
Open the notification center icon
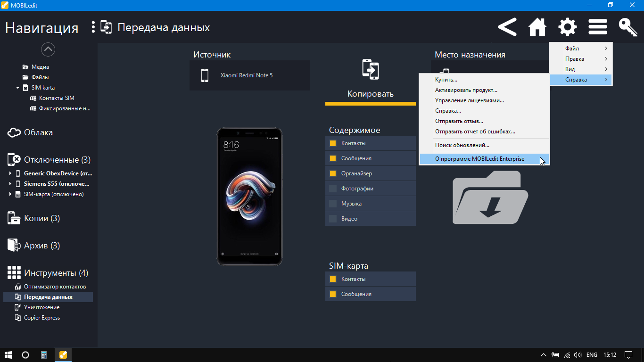pyautogui.click(x=628, y=355)
